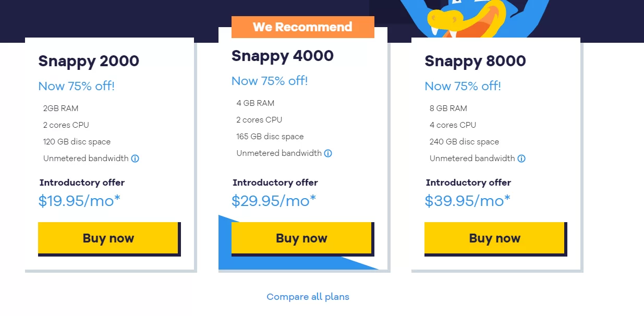Viewport: 644px width, 316px height.
Task: Click Now 75% off in Snappy 2000 card
Action: [x=76, y=86]
